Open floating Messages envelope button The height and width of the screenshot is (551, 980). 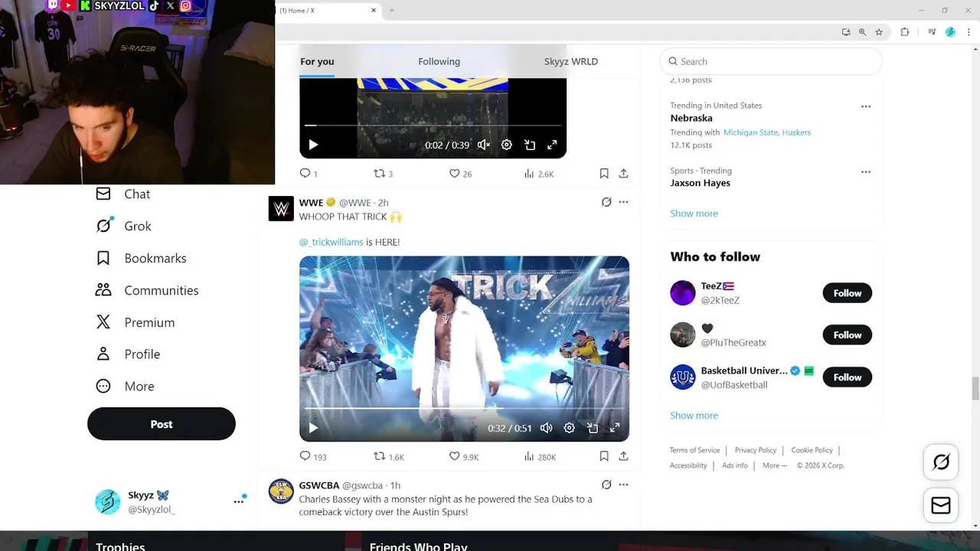pos(941,505)
